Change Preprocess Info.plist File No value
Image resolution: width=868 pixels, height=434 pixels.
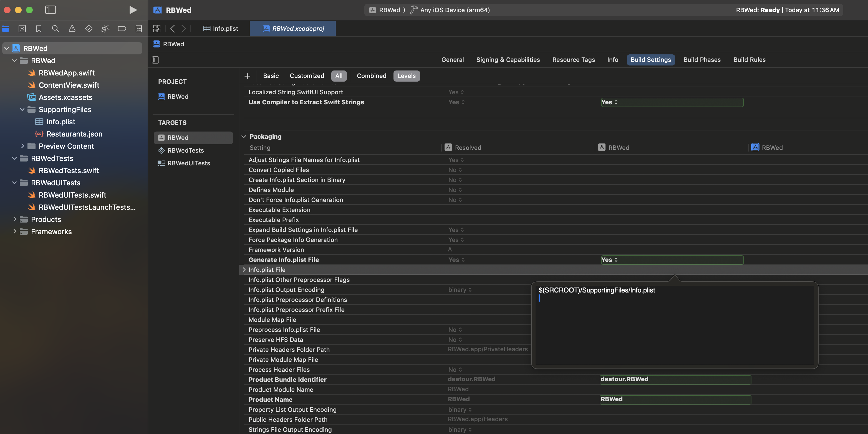(x=455, y=330)
